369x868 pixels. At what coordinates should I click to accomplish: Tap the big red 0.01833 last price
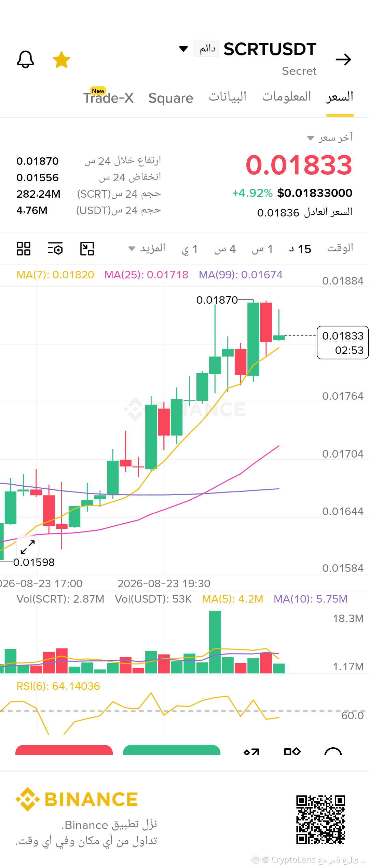pos(299,165)
